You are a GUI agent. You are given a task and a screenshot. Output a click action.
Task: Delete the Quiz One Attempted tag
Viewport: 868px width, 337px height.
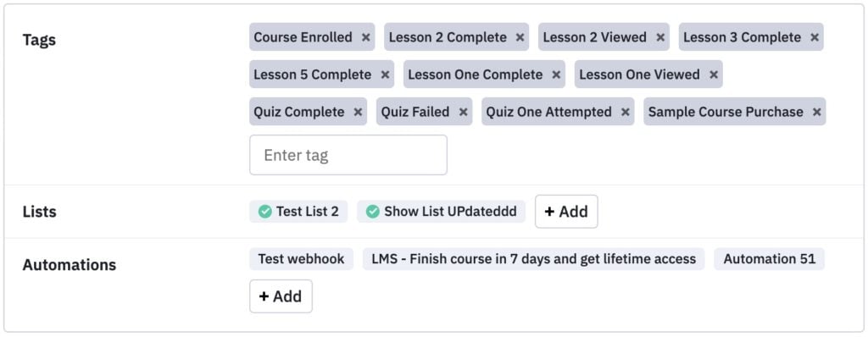625,113
